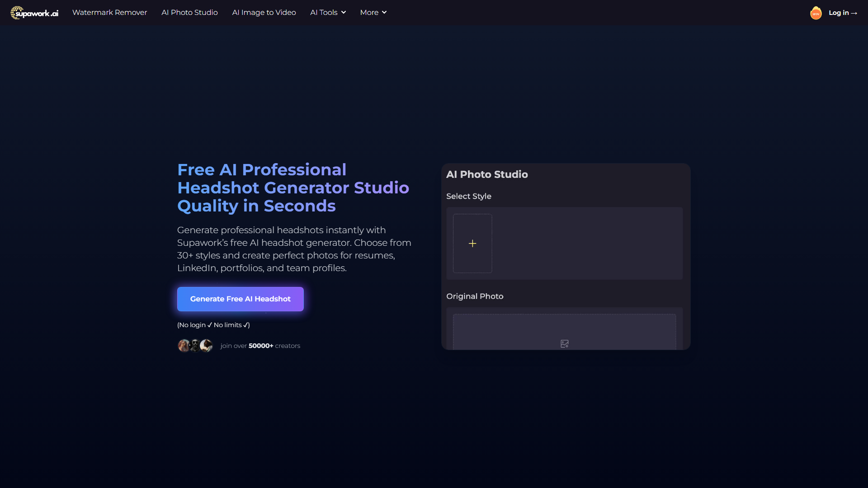
Task: Click the middle creator avatar
Action: 195,346
